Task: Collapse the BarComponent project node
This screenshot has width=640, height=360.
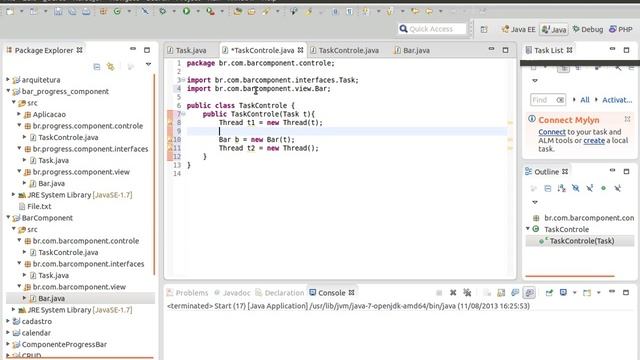Action: [x=8, y=218]
